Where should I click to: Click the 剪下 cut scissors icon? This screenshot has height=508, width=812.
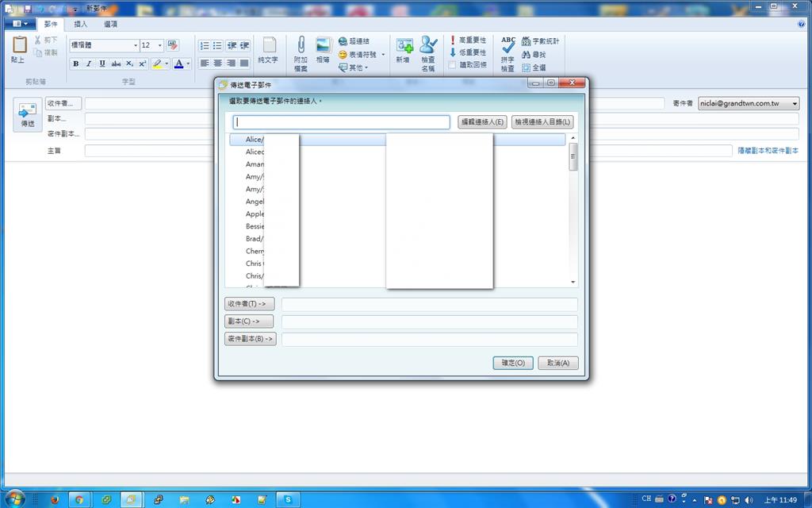click(38, 40)
